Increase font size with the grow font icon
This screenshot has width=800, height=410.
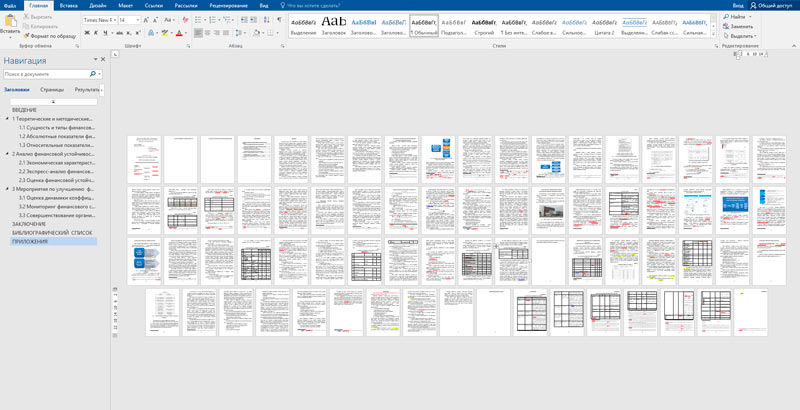[146, 20]
